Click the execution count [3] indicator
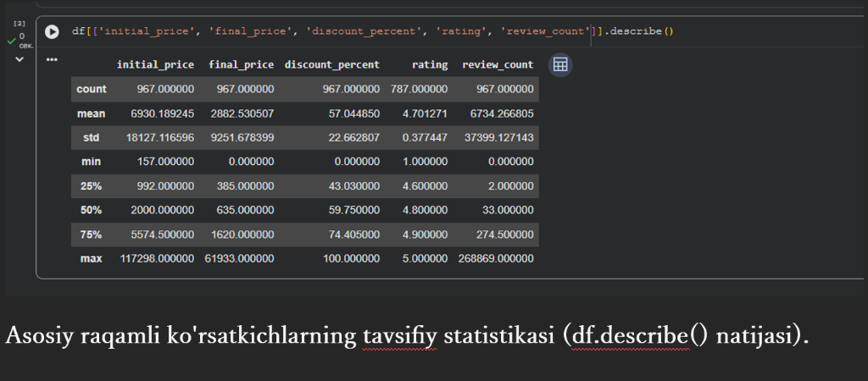 (x=19, y=24)
